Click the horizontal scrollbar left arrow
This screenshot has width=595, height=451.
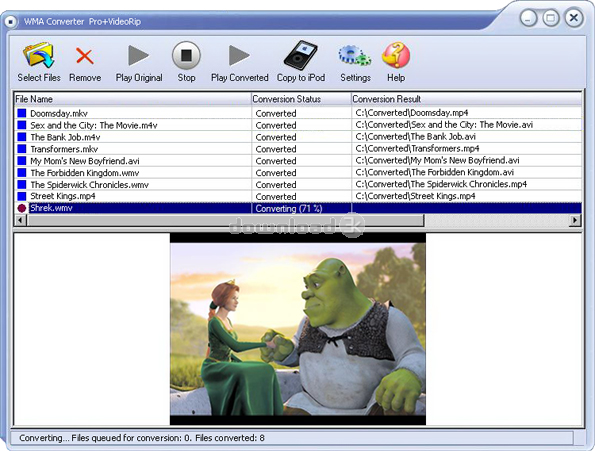(20, 220)
